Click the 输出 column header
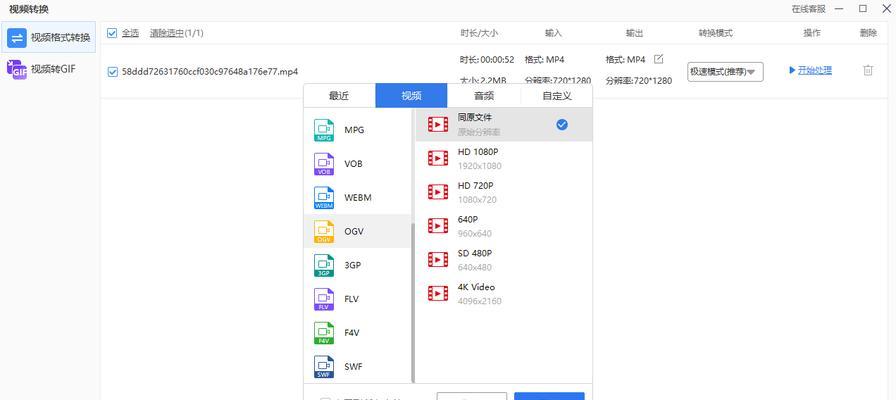 coord(634,33)
